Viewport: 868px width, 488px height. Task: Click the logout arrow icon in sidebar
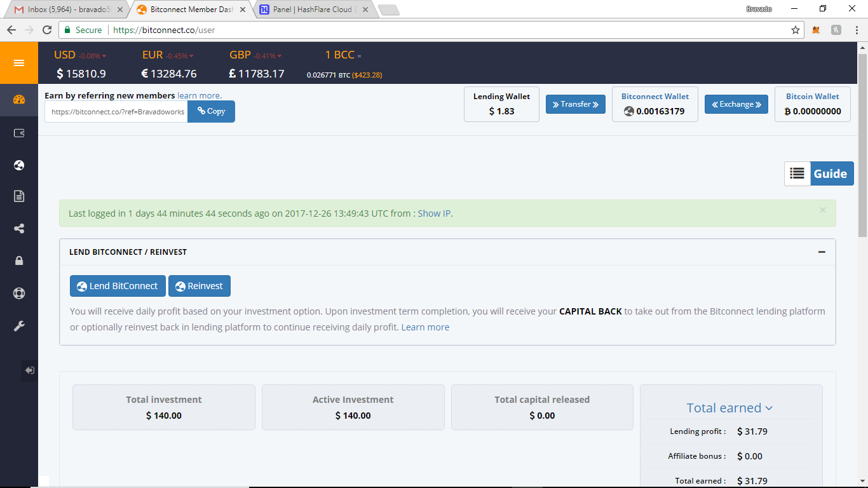(30, 370)
